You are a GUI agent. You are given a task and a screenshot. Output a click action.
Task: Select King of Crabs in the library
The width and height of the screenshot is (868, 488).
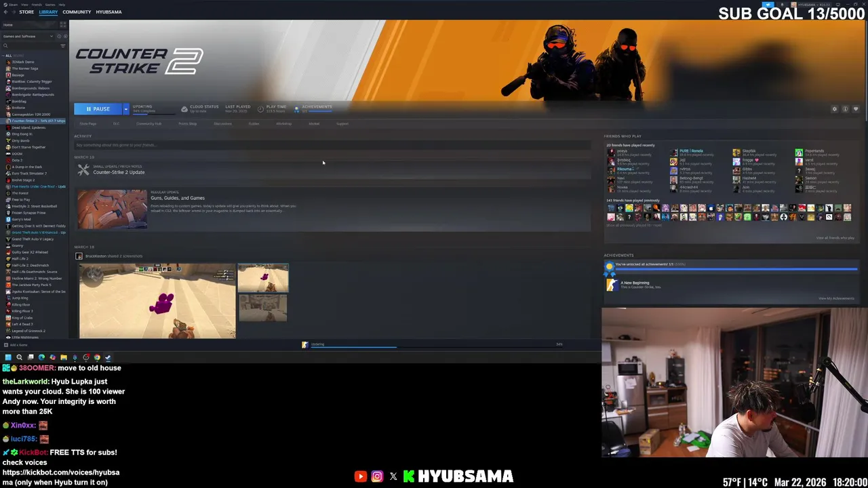(22, 317)
